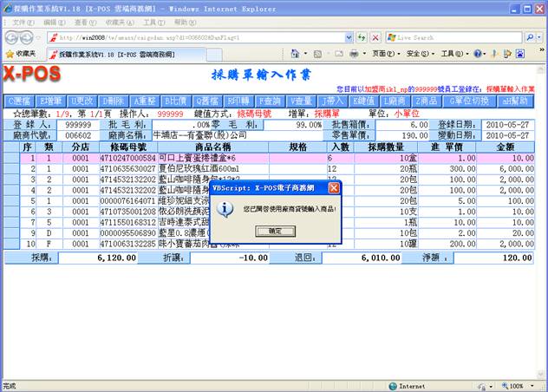Click 确定 button in VBScript dialog
This screenshot has width=548, height=392.
tap(274, 232)
